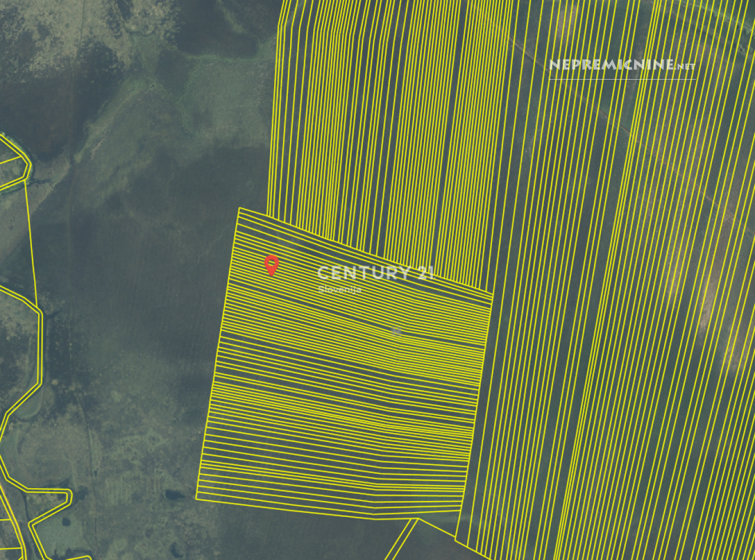The width and height of the screenshot is (755, 560).
Task: Click the small gray N logo icon
Action: click(396, 331)
